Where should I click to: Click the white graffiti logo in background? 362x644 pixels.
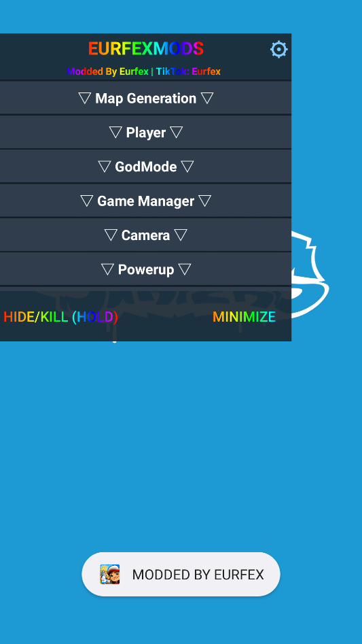[310, 274]
